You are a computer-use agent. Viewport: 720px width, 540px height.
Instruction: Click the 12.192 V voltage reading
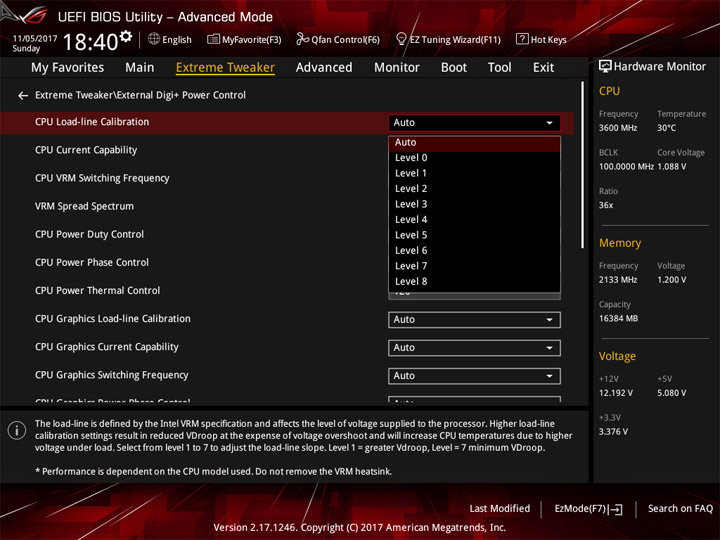[616, 394]
